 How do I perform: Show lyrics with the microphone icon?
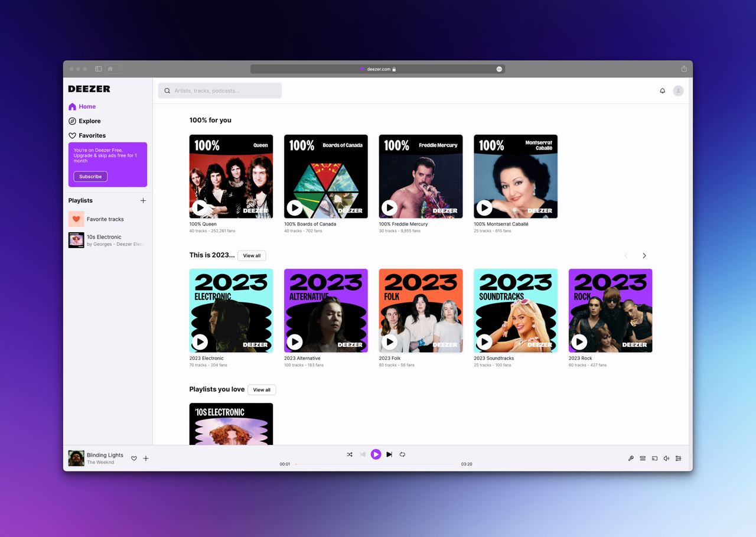click(631, 458)
